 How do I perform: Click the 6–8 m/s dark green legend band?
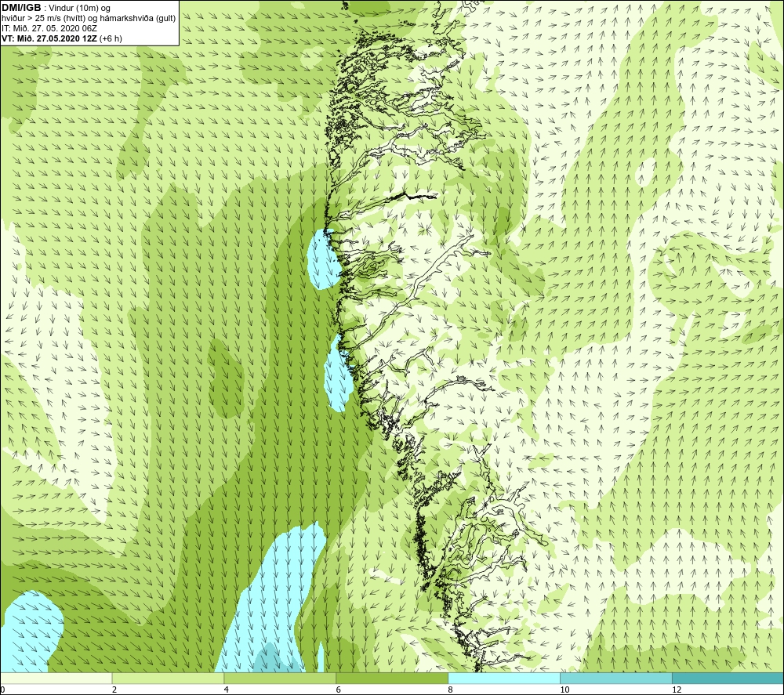(x=392, y=679)
